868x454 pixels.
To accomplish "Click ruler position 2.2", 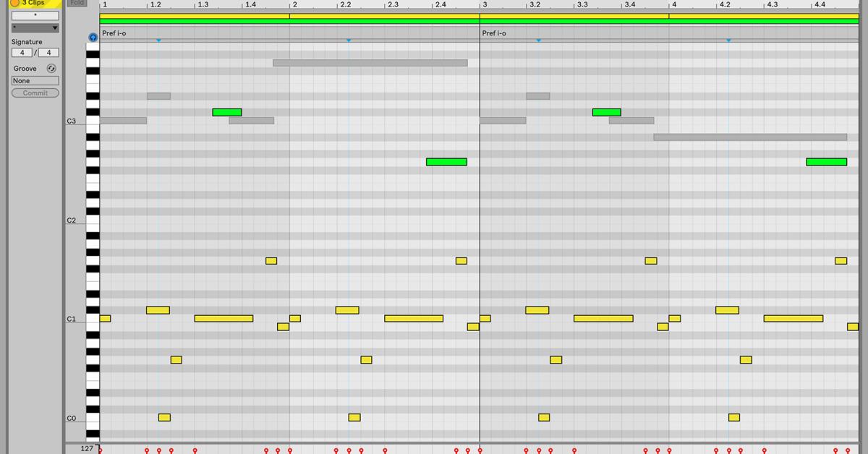I will (x=345, y=4).
